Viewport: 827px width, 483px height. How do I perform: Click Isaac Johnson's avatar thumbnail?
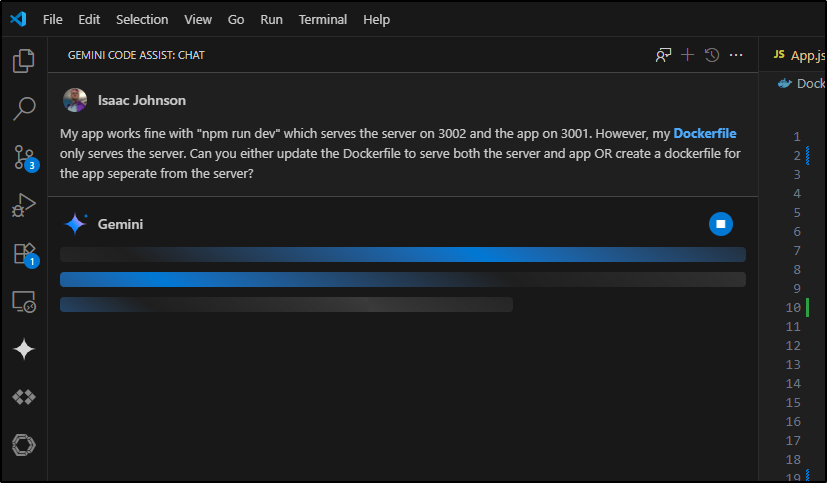pyautogui.click(x=75, y=100)
